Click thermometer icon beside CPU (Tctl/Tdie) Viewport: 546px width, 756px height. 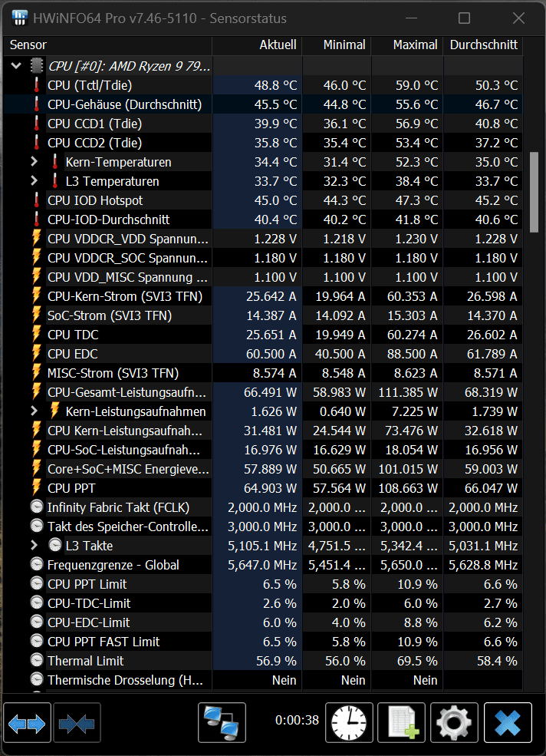pyautogui.click(x=37, y=85)
